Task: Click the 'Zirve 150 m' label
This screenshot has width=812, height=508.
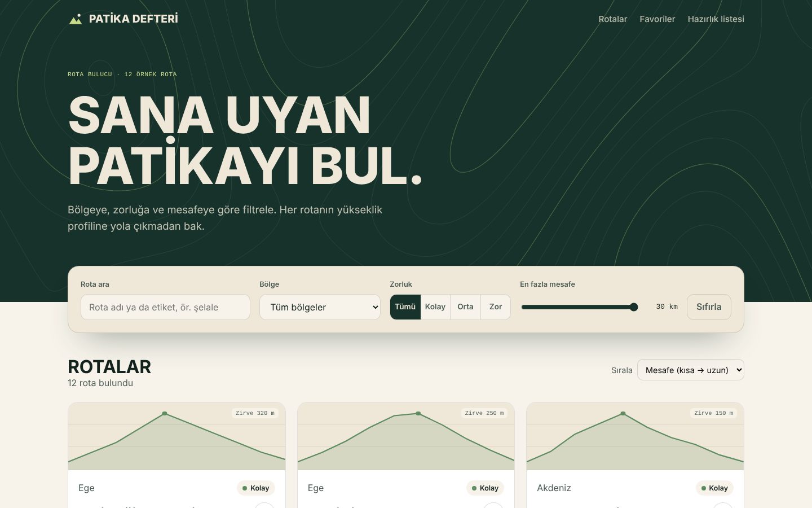Action: (713, 413)
